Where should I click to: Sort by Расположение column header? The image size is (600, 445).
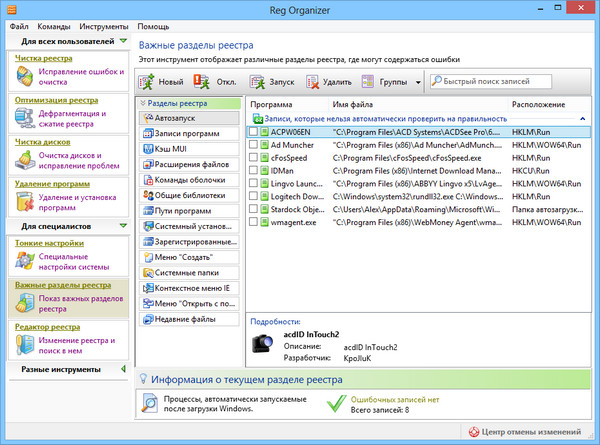pyautogui.click(x=538, y=104)
